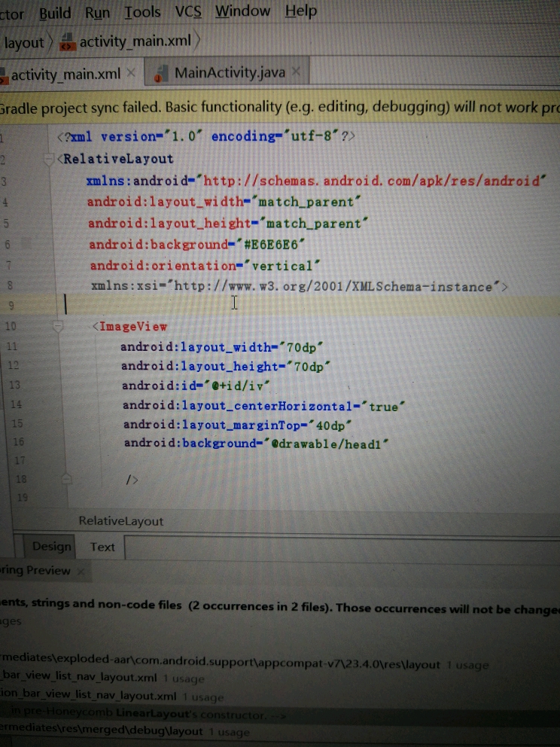Click the #E6E6E6 color swatch in line 6 gutter
The height and width of the screenshot is (747, 560).
coord(26,245)
